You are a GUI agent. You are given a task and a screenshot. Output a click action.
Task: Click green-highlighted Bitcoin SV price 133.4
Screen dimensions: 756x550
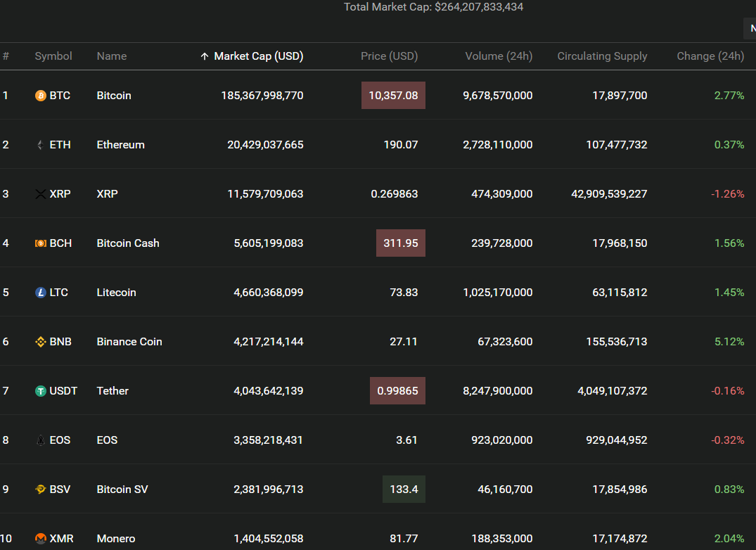404,490
